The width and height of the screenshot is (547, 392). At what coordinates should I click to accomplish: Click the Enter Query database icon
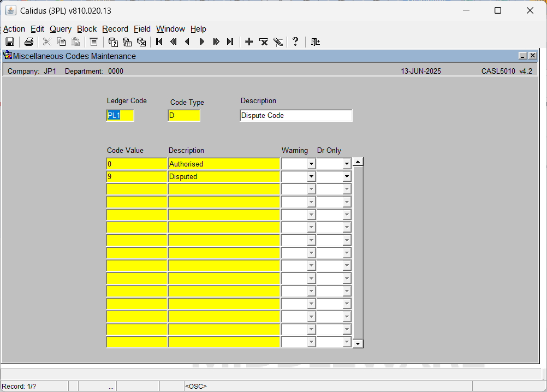coord(113,42)
